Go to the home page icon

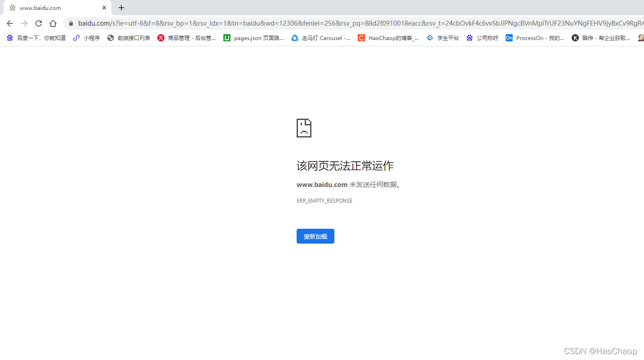click(x=53, y=23)
